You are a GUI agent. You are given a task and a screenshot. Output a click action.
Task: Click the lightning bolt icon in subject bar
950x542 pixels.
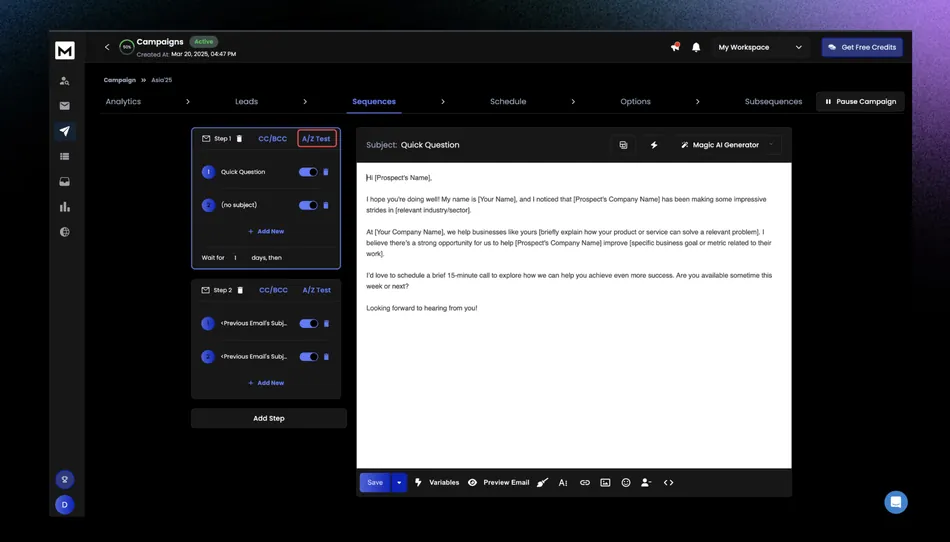pos(654,145)
